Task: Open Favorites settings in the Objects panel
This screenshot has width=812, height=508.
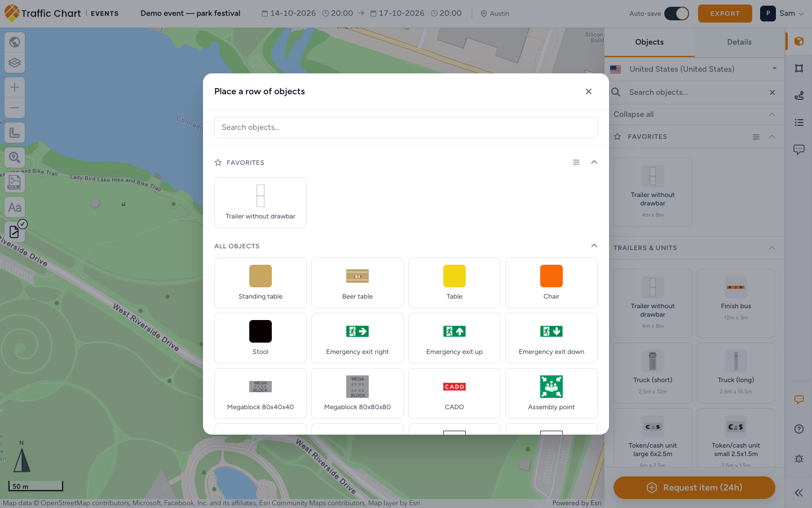Action: (756, 137)
